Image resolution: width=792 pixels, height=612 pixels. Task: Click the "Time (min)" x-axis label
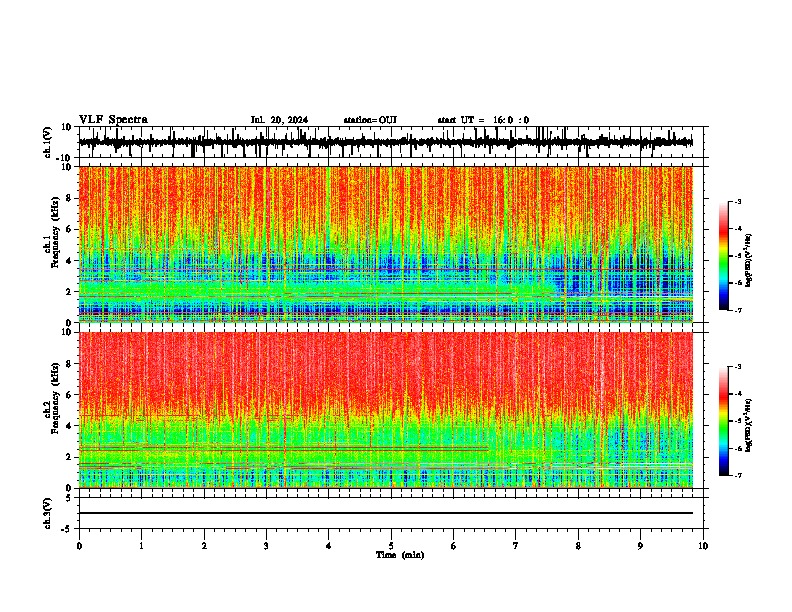click(400, 555)
